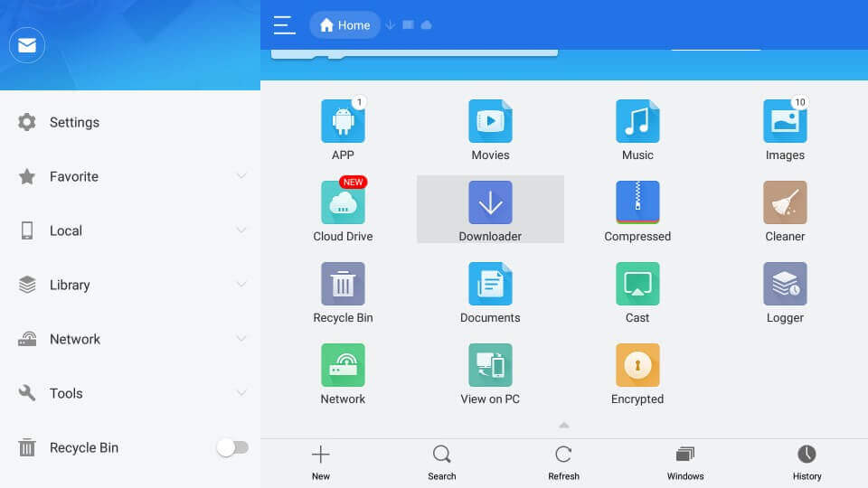The image size is (868, 488).
Task: Open Search from the bottom bar
Action: [442, 463]
